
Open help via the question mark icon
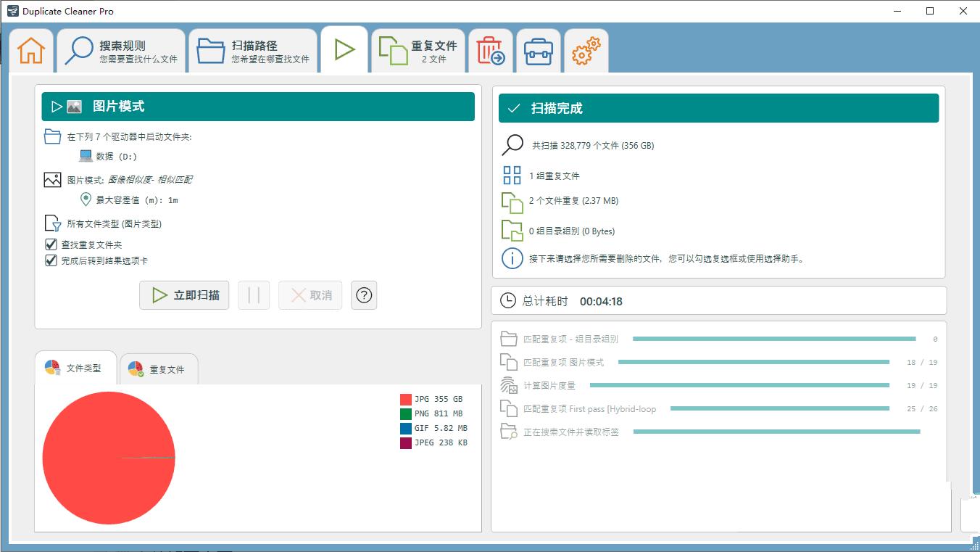coord(364,295)
